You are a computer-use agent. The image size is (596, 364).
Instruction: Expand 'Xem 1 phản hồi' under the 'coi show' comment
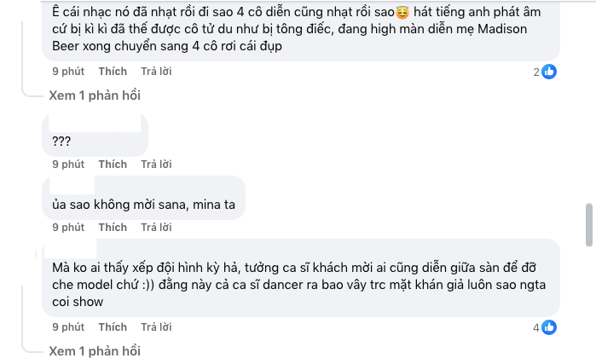(x=95, y=351)
